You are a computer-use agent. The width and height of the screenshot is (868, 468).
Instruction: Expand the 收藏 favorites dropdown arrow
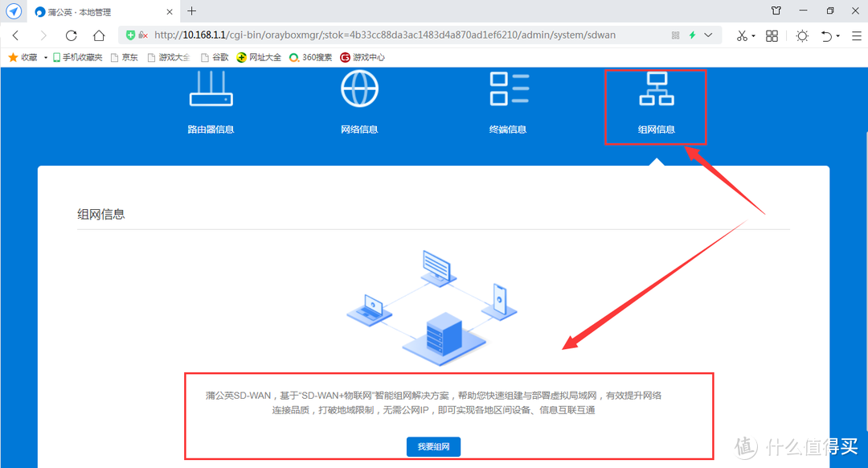point(46,56)
